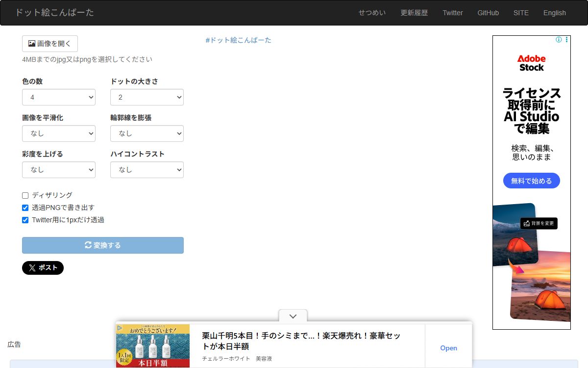Open the ad options menu icon in Adobe banner
The width and height of the screenshot is (588, 368).
pyautogui.click(x=567, y=40)
